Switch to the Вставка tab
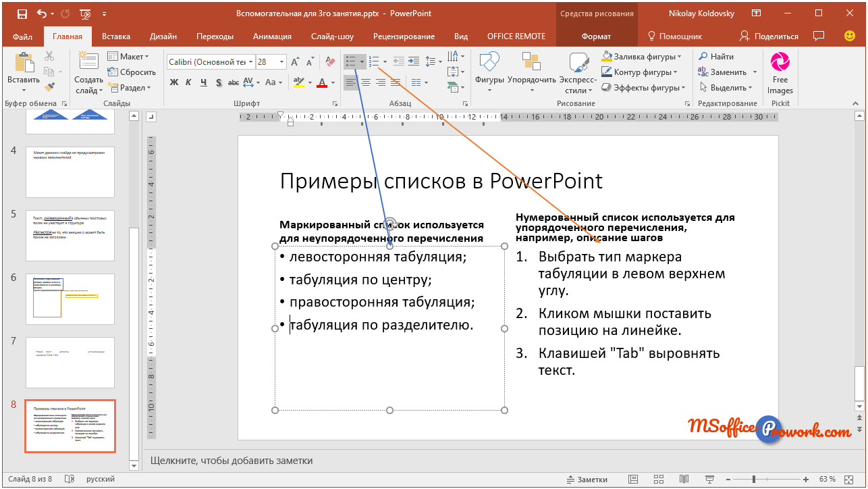This screenshot has width=868, height=489. 116,36
